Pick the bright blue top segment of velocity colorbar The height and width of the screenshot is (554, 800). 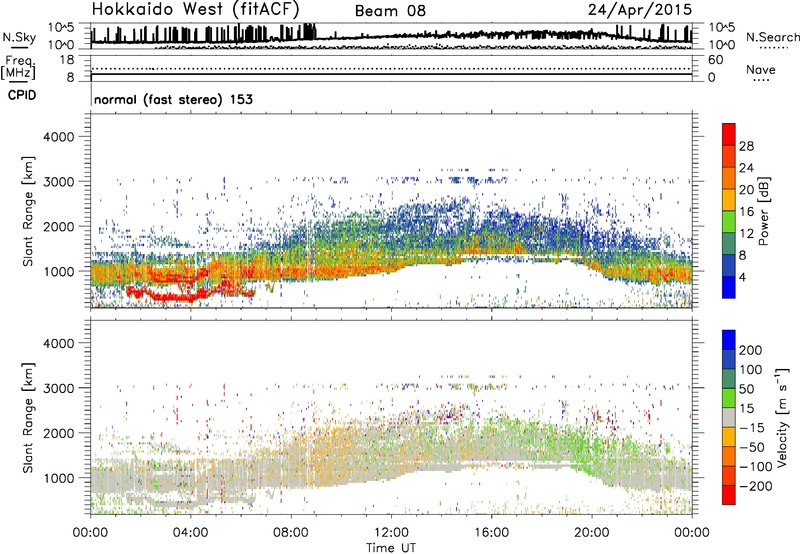click(x=729, y=340)
